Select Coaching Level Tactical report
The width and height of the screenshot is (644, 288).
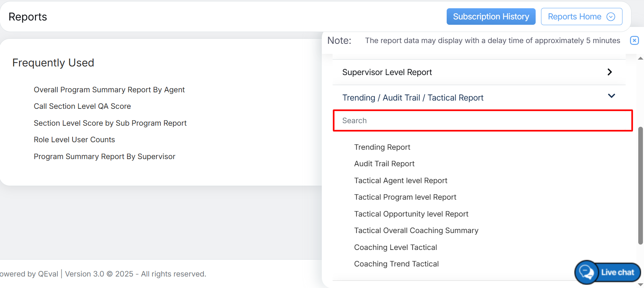(395, 247)
